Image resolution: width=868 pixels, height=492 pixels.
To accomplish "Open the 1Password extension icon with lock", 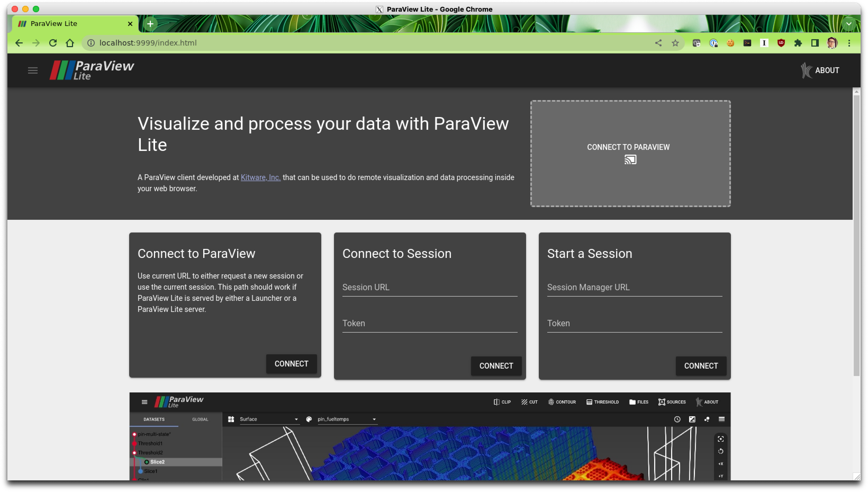I will click(713, 43).
